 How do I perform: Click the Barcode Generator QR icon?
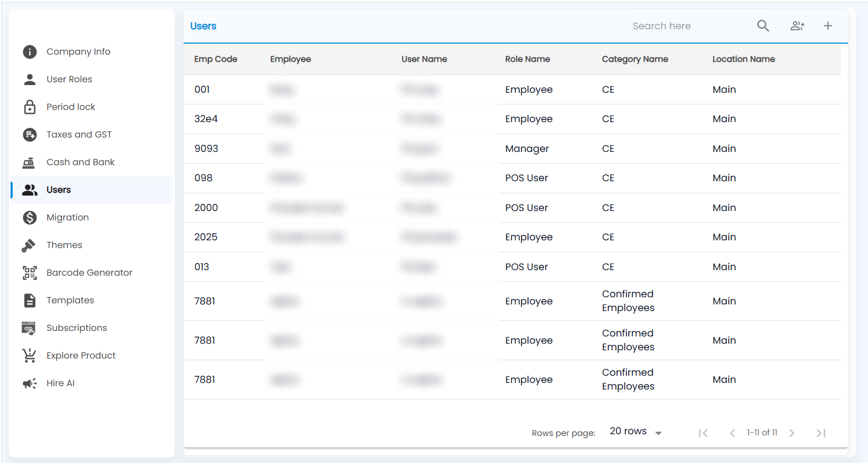tap(30, 273)
